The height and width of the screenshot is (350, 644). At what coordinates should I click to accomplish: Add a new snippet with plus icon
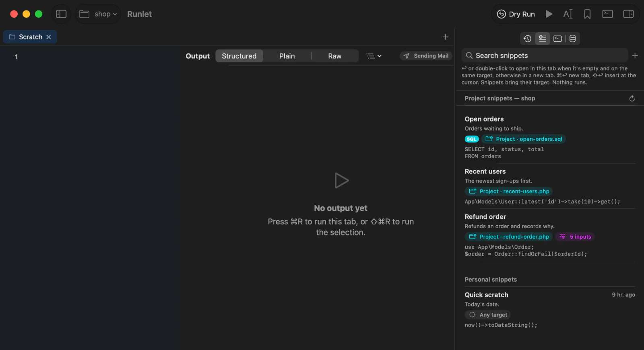click(x=635, y=56)
